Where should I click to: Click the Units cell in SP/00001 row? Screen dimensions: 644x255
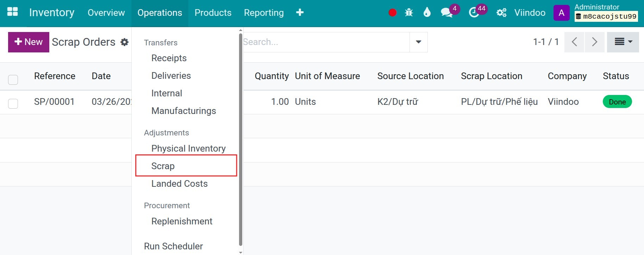pyautogui.click(x=305, y=102)
